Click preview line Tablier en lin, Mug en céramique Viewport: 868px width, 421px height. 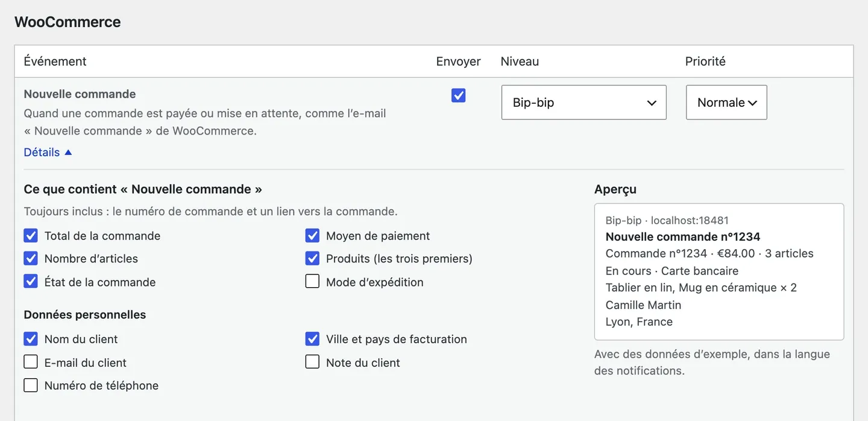701,288
